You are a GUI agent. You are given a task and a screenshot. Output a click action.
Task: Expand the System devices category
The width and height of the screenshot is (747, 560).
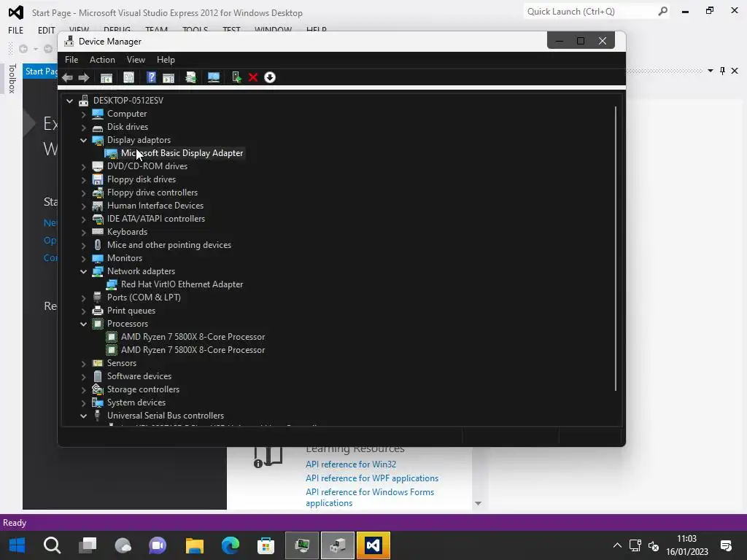click(x=83, y=402)
